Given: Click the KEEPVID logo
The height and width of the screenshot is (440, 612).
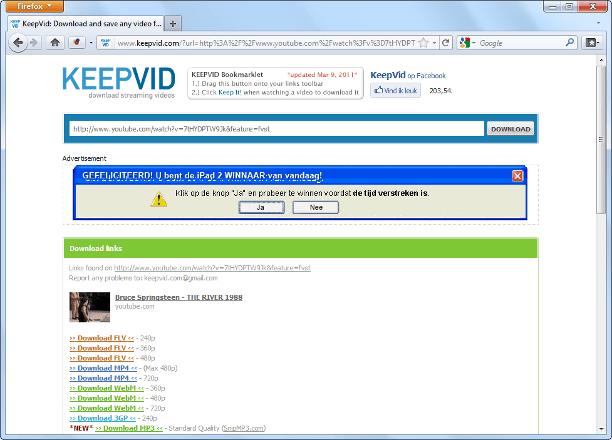Looking at the screenshot, I should point(119,82).
